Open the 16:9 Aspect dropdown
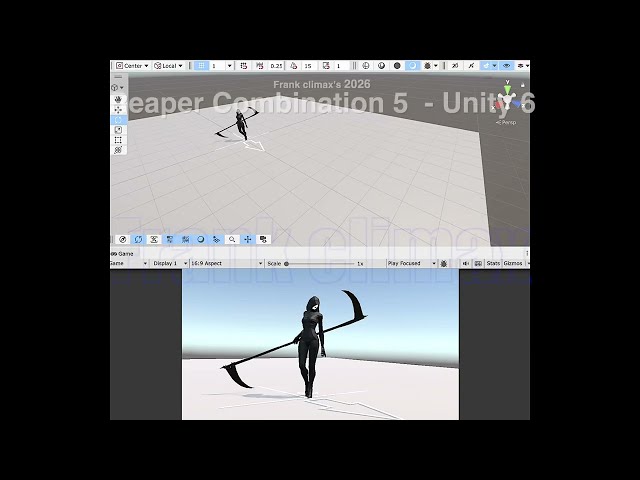 point(227,264)
